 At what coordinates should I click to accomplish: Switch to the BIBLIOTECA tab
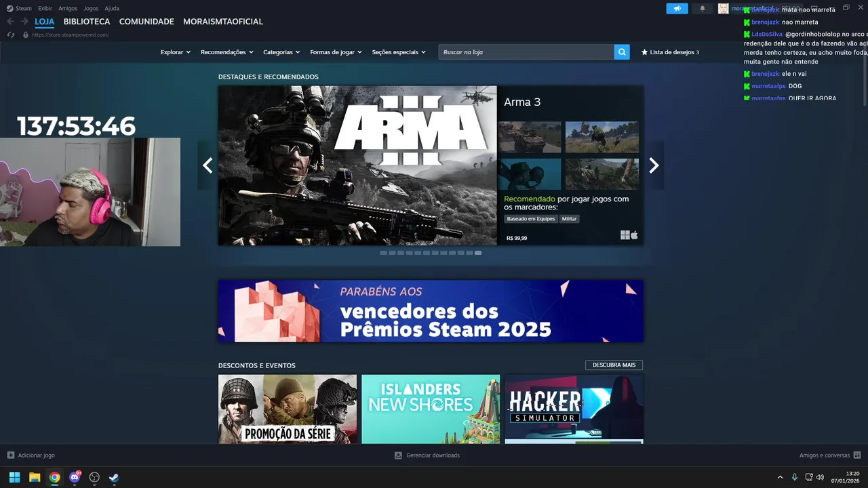tap(87, 22)
